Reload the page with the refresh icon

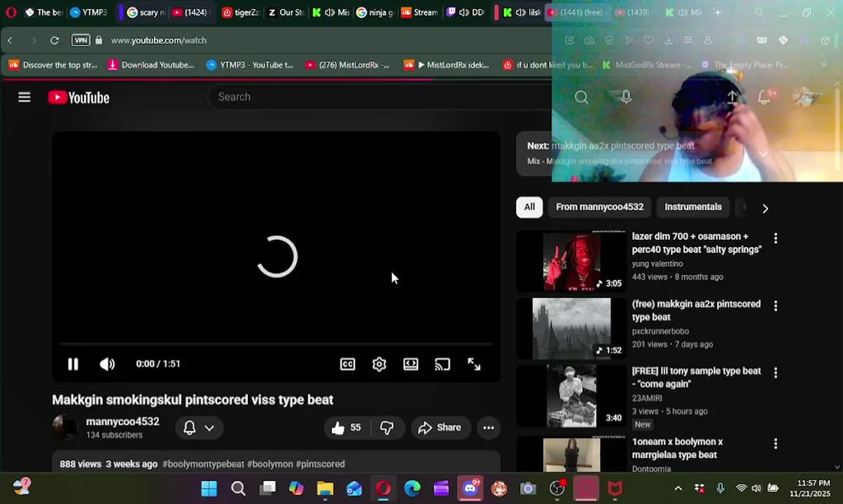[54, 41]
